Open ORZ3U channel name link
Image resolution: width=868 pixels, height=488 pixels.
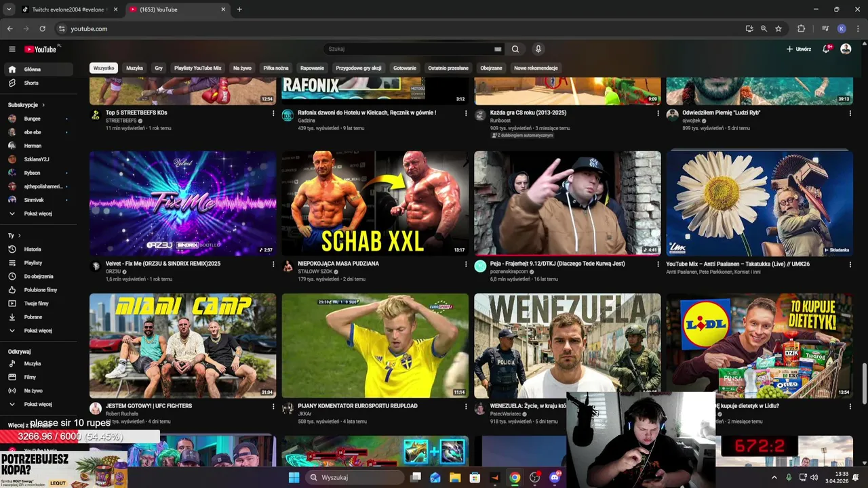[113, 271]
